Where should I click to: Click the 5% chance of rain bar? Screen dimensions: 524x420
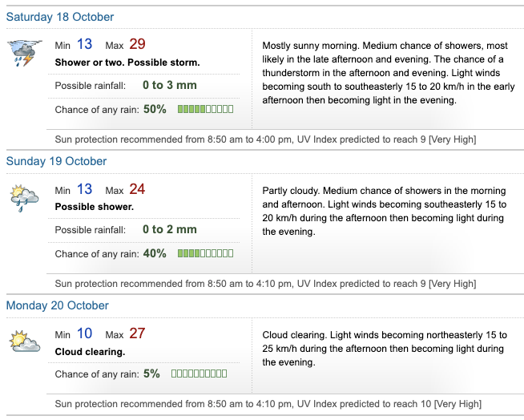(x=199, y=374)
